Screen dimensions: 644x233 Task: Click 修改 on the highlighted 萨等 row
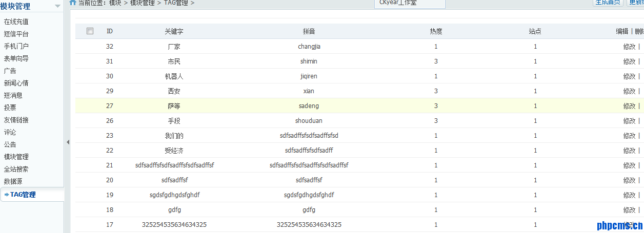629,106
